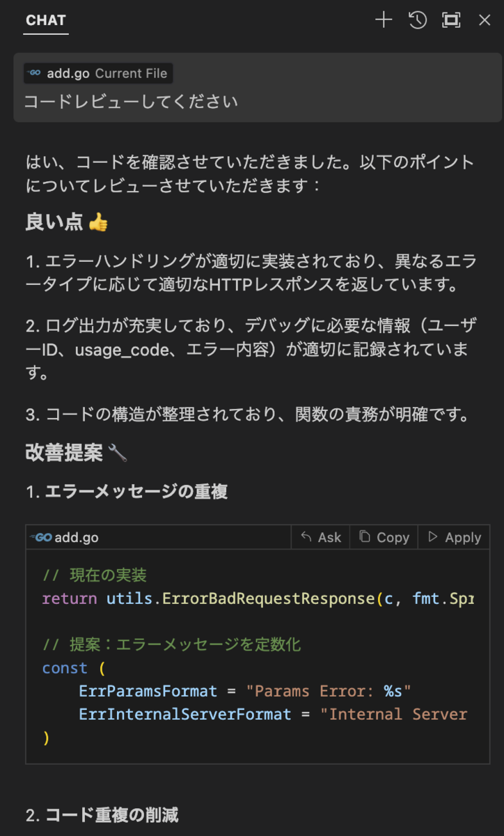The image size is (504, 836).
Task: Click the Go icon in file chip
Action: click(35, 73)
